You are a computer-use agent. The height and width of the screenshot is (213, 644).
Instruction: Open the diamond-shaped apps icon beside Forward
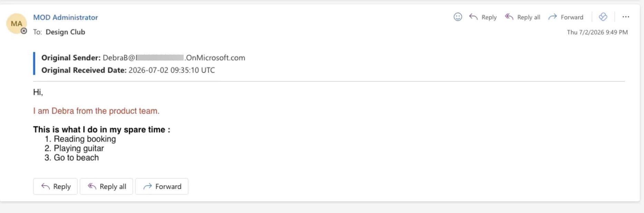(x=603, y=17)
